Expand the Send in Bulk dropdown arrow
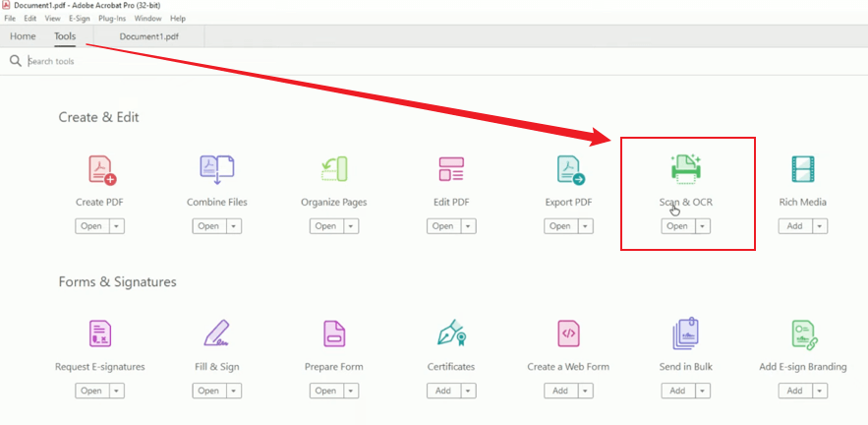 (703, 391)
